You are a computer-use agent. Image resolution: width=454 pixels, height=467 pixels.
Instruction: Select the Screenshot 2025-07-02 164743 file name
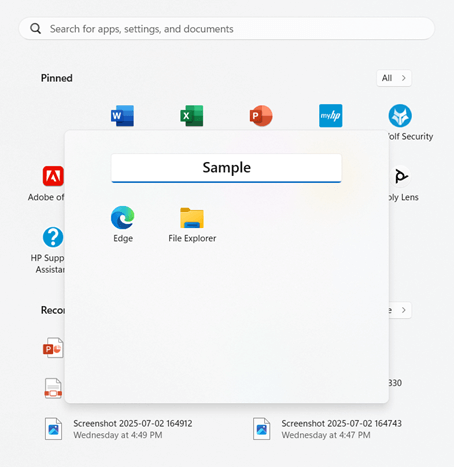341,423
